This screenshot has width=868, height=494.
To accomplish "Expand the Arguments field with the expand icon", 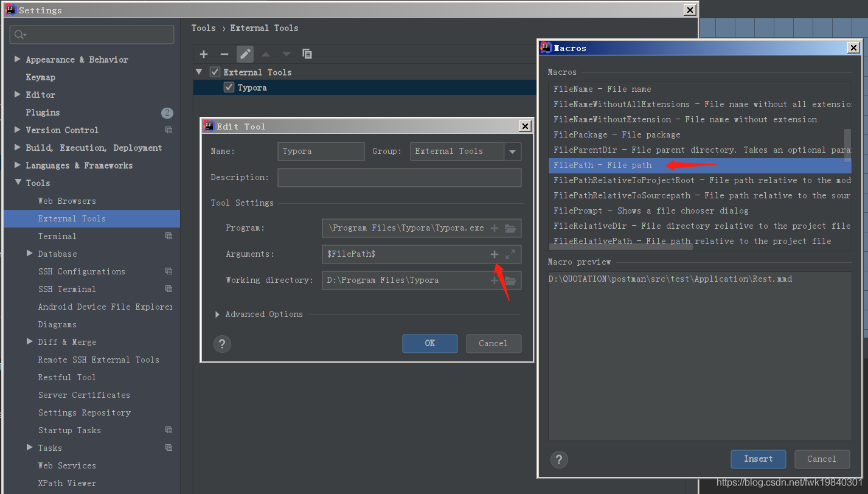I will [511, 254].
